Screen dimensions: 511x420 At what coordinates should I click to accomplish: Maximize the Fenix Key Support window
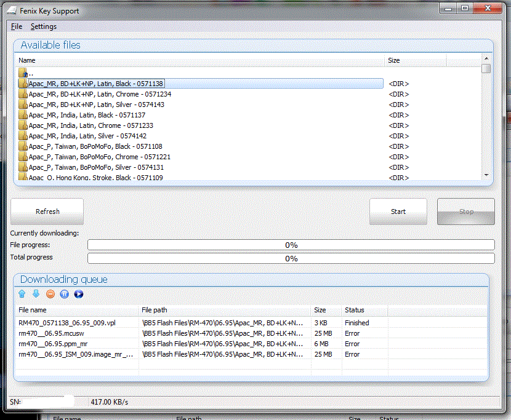coord(465,9)
